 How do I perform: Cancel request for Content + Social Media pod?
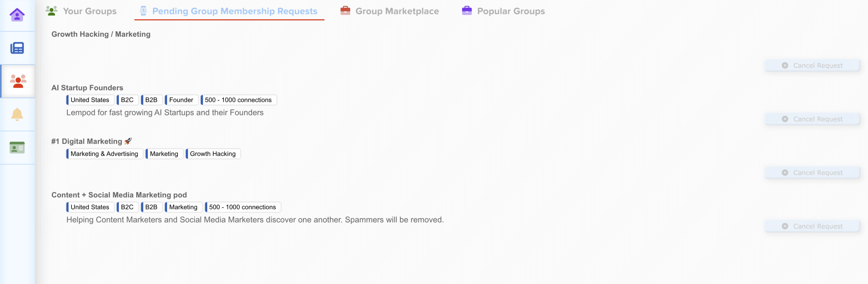(x=812, y=226)
